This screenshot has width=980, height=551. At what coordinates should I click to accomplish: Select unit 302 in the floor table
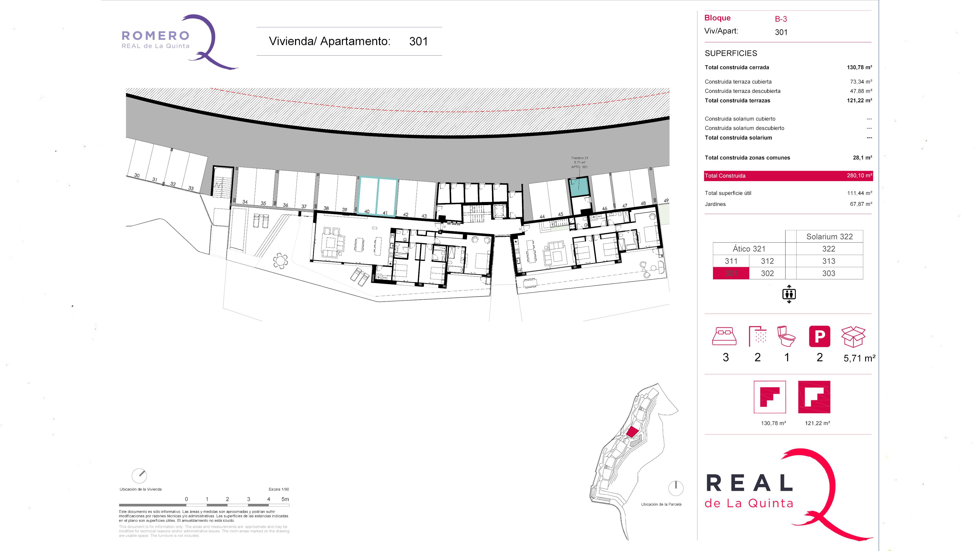[x=767, y=273]
